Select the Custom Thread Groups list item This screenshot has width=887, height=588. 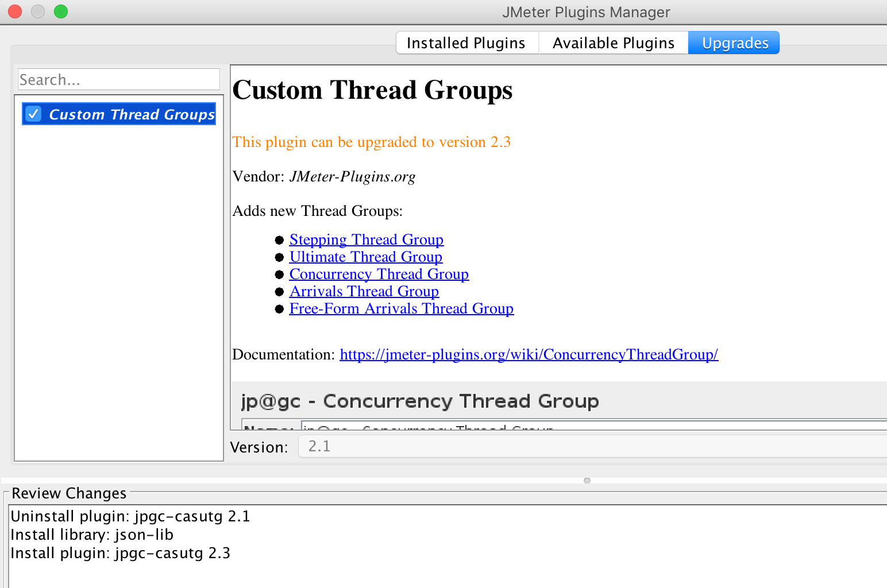click(x=119, y=114)
